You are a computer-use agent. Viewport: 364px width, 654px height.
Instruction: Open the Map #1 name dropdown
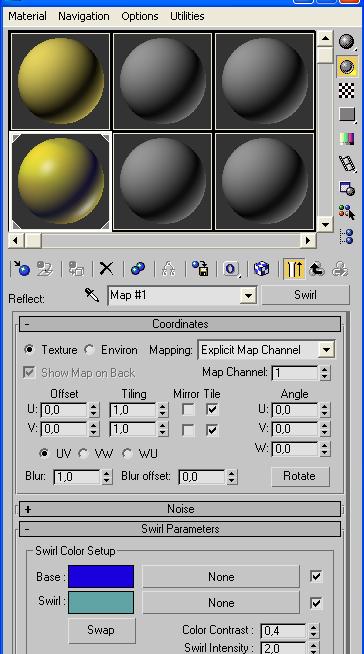click(248, 295)
